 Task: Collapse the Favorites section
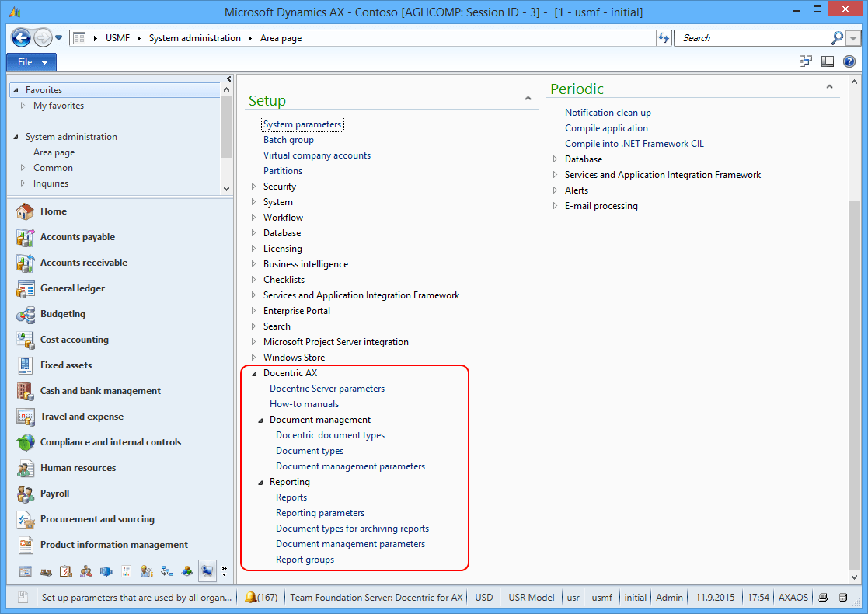[16, 90]
